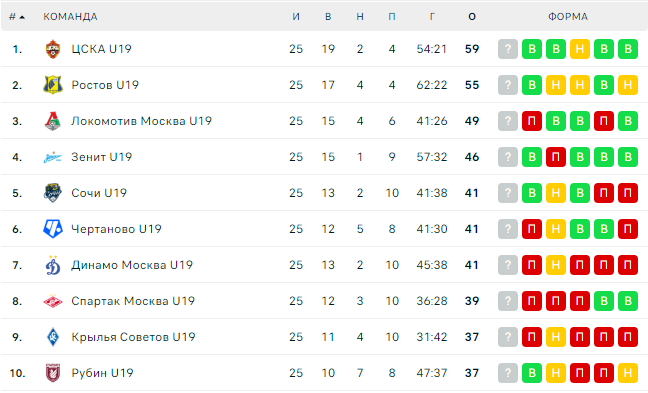Image resolution: width=648 pixels, height=393 pixels.
Task: Click the grey ? badge in Ростов row
Action: (508, 85)
